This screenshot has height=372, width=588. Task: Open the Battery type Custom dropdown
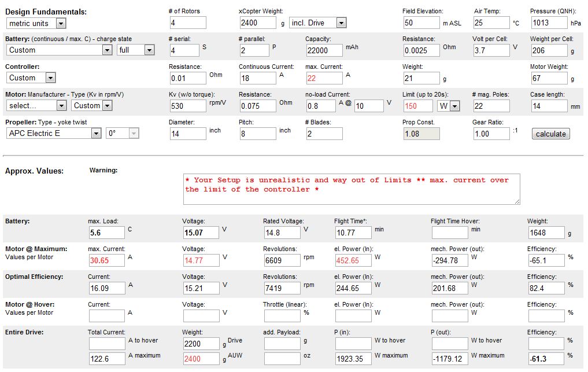(58, 50)
